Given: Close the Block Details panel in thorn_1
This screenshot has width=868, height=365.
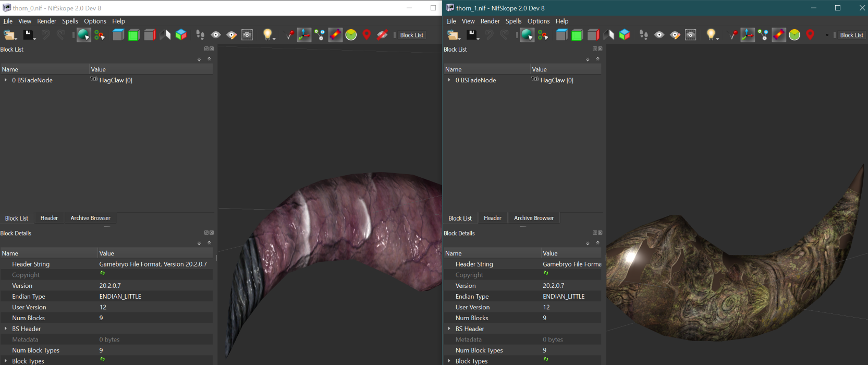Looking at the screenshot, I should click(x=600, y=233).
